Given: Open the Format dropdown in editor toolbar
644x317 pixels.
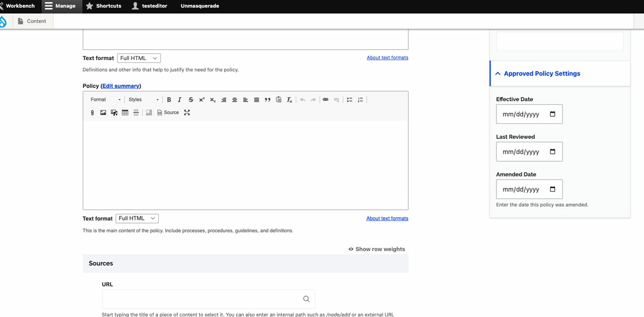Looking at the screenshot, I should click(106, 100).
